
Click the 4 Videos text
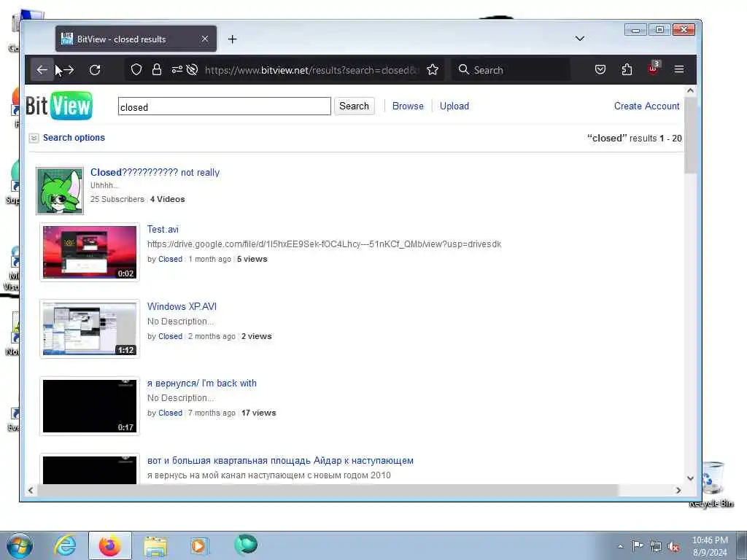(167, 199)
